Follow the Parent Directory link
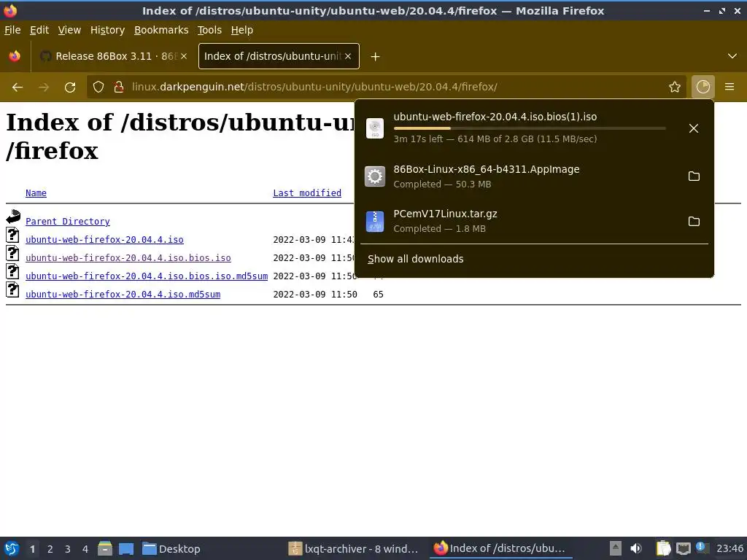The image size is (747, 560). click(68, 222)
